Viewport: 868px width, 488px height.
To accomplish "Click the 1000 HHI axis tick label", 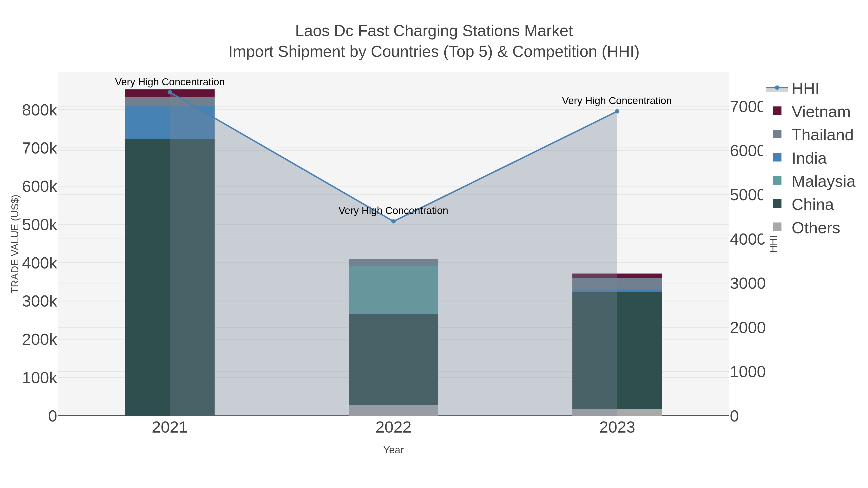I will click(748, 372).
